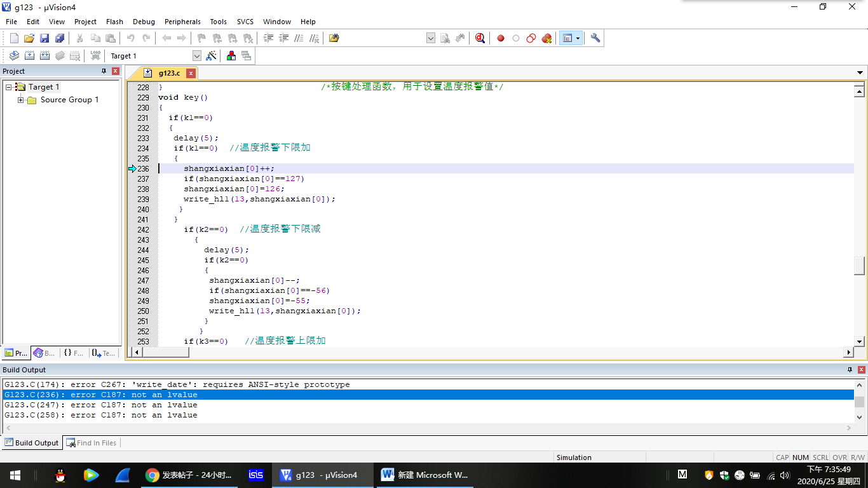Toggle the pin on Build Output panel
Viewport: 868px width, 488px height.
click(x=850, y=370)
